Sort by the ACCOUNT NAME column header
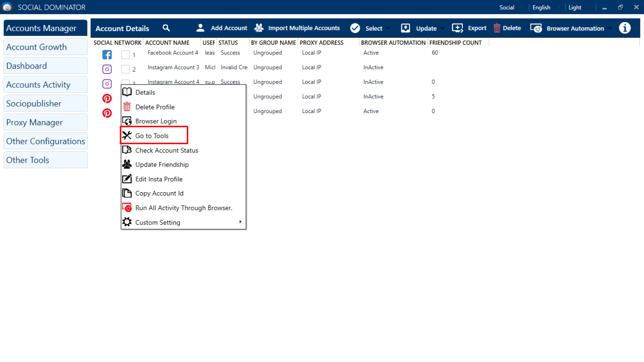644x362 pixels. pos(167,43)
